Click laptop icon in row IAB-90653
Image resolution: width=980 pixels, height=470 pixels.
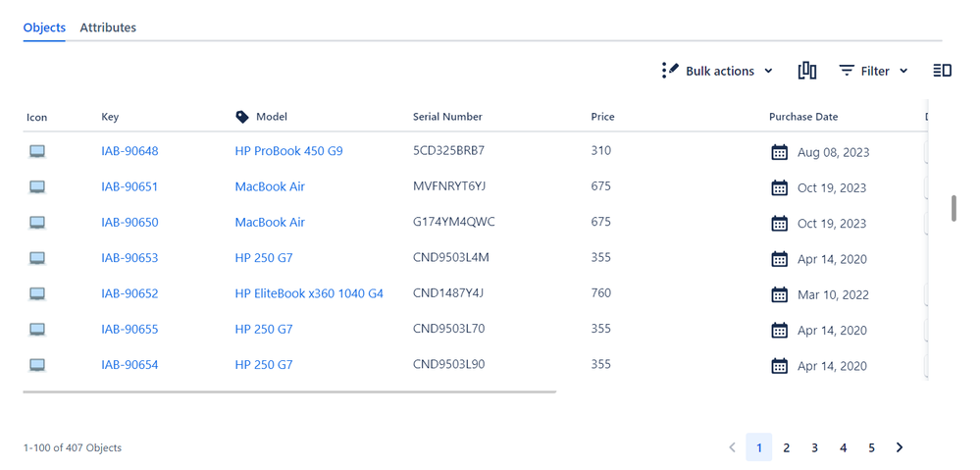(37, 258)
